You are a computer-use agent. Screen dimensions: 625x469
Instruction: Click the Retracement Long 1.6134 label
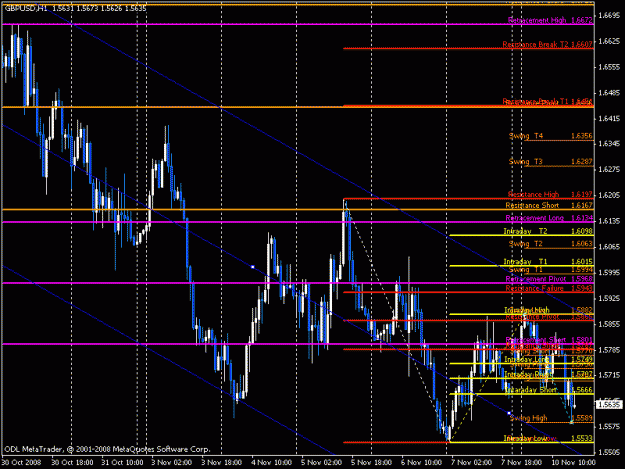[549, 218]
